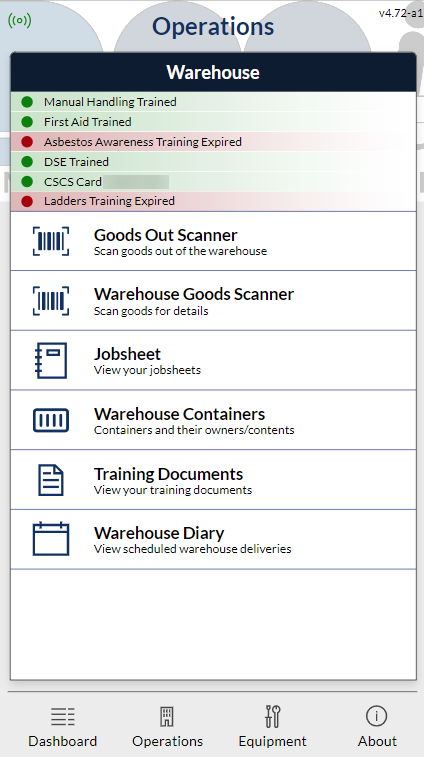Click the Warehouse Goods Scanner barcode icon

point(51,301)
